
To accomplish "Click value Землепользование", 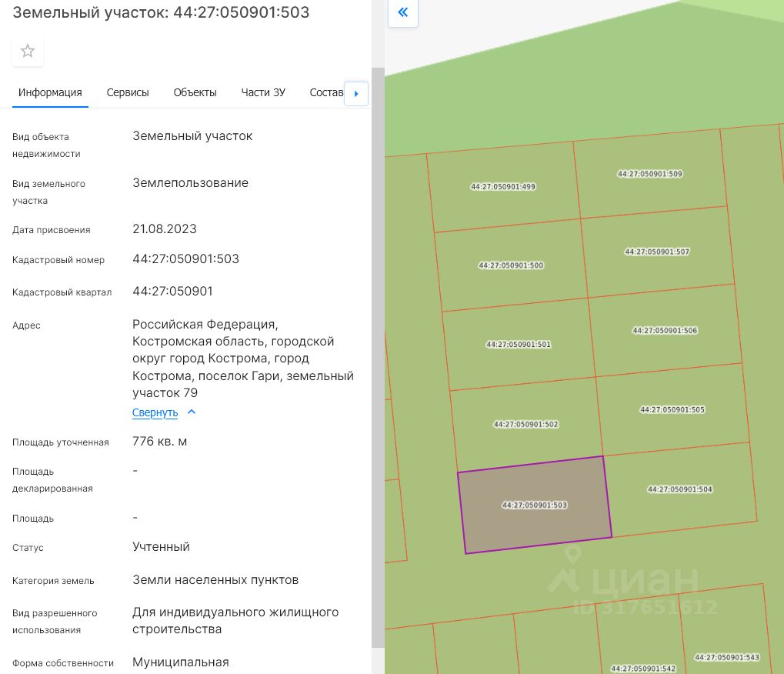I will tap(191, 182).
